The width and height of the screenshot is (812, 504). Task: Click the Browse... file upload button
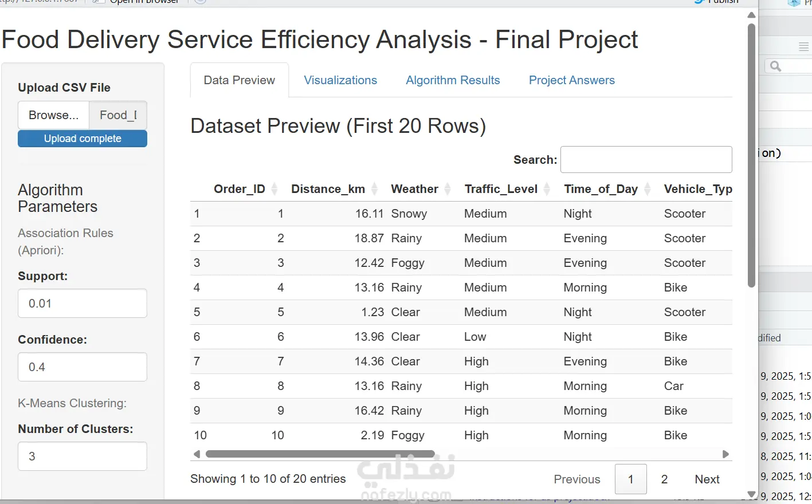pos(54,115)
